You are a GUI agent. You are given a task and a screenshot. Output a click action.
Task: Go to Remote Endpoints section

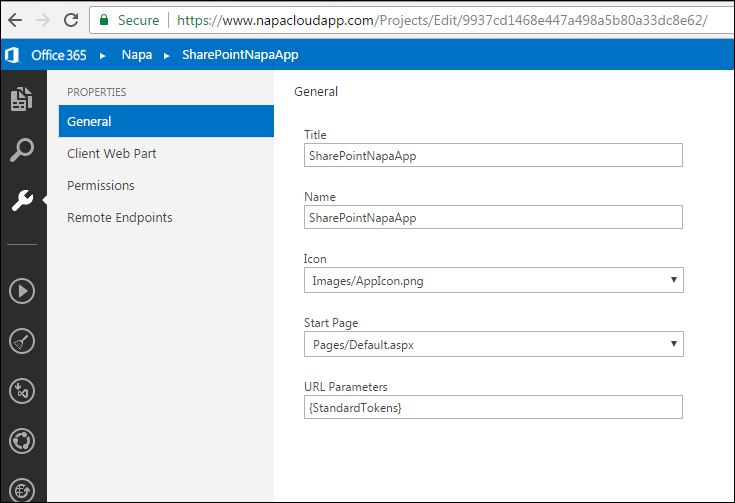click(x=120, y=218)
